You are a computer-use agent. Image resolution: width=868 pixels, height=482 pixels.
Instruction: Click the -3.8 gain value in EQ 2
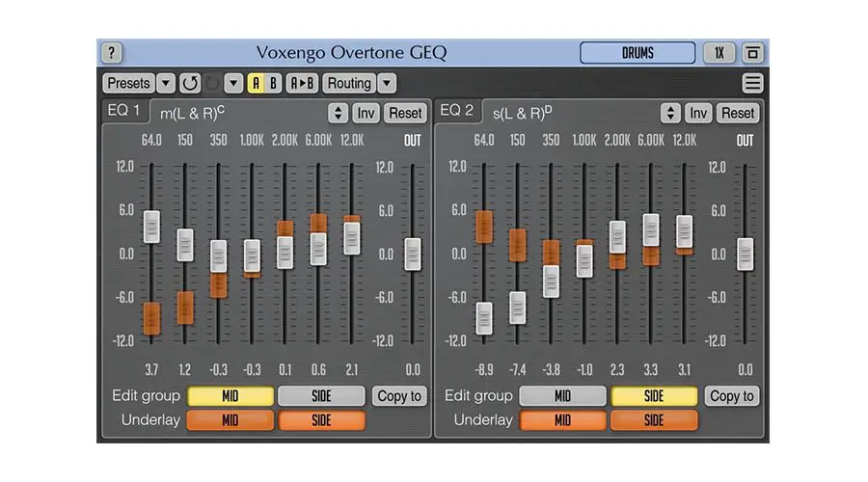(551, 369)
